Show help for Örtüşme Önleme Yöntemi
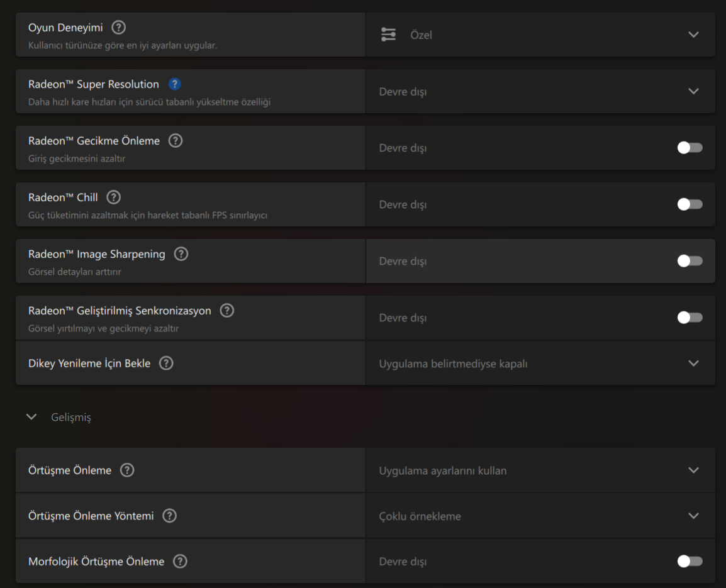The width and height of the screenshot is (726, 588). (x=169, y=515)
